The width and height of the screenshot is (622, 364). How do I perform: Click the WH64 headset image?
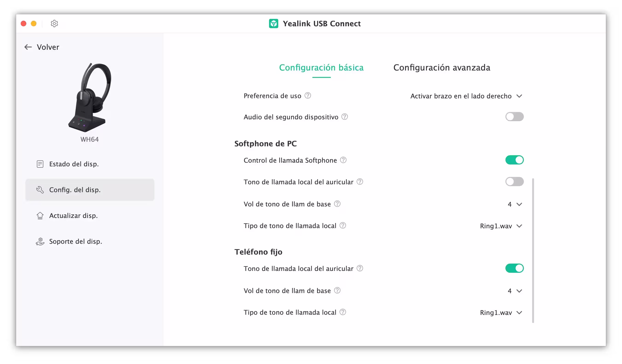point(90,97)
